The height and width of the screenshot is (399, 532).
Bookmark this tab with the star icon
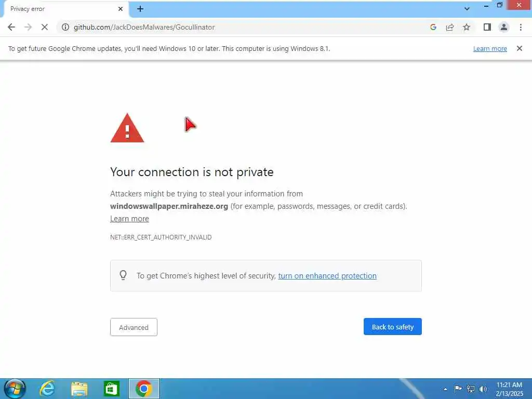pos(467,27)
